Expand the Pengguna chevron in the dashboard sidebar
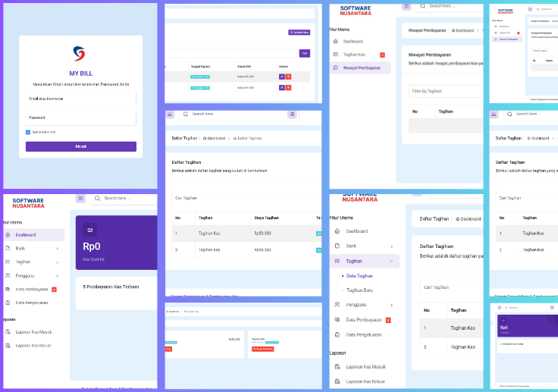Image resolution: width=558 pixels, height=392 pixels. click(x=56, y=276)
